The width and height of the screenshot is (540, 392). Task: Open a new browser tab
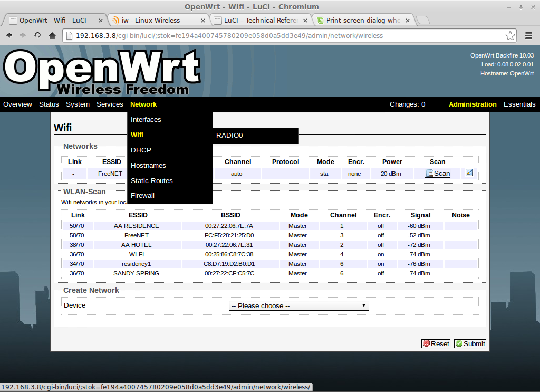pos(423,21)
